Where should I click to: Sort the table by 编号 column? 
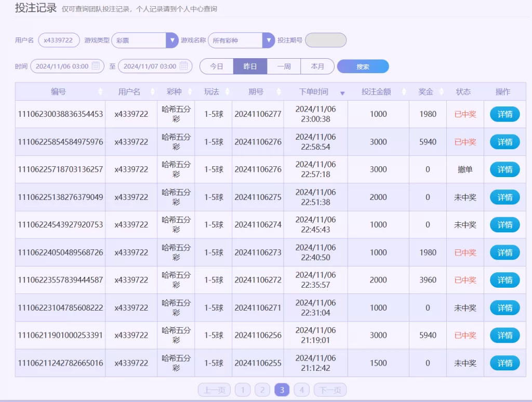tap(100, 91)
